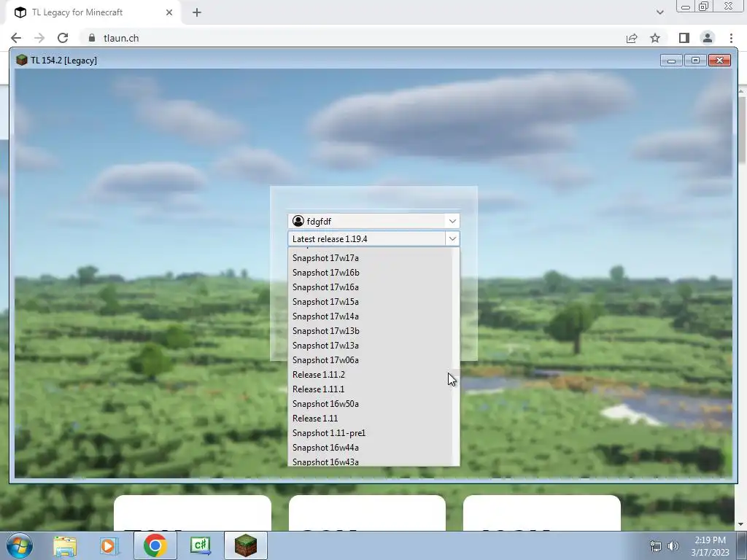Minimize the TL 154.2 Legacy window
The image size is (747, 560).
pos(671,61)
